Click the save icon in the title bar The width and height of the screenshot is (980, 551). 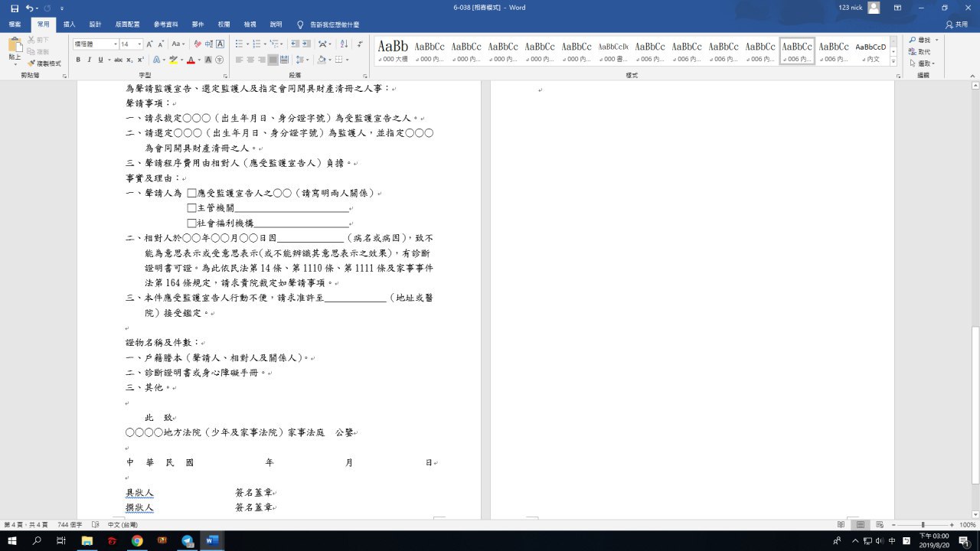(15, 8)
